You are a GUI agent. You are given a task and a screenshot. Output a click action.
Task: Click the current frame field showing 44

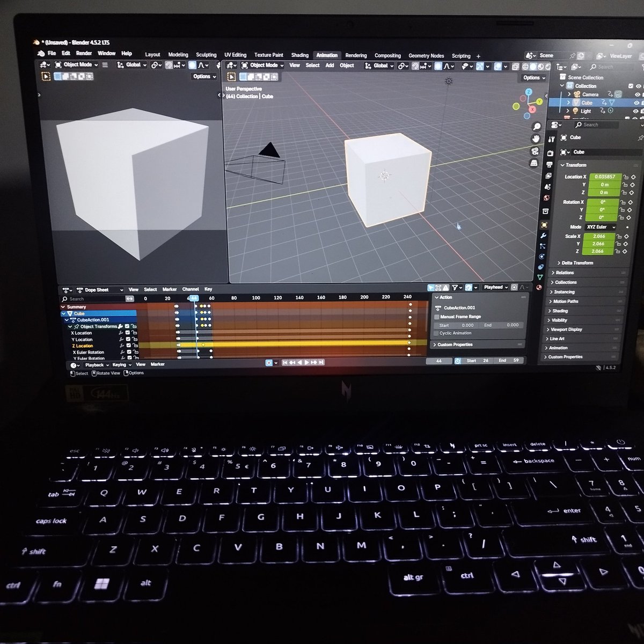pyautogui.click(x=439, y=361)
